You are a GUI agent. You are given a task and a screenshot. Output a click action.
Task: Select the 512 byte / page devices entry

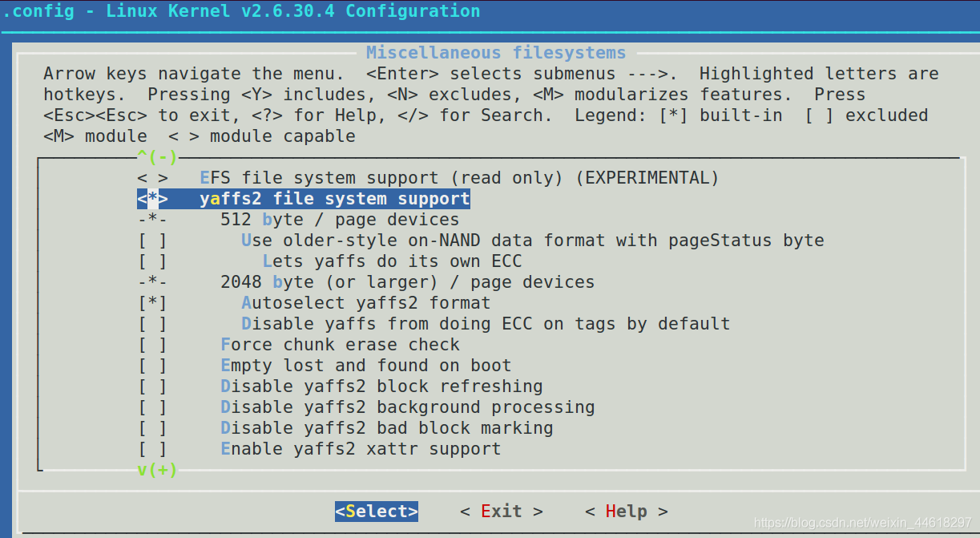339,220
